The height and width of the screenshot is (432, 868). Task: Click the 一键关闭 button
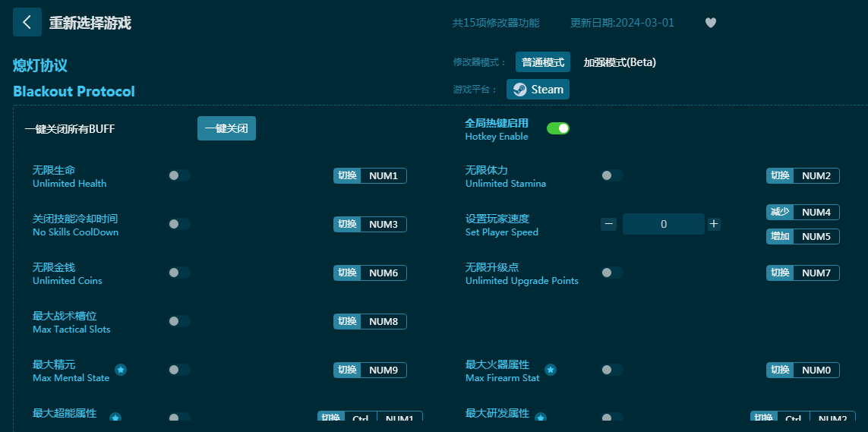[x=226, y=128]
